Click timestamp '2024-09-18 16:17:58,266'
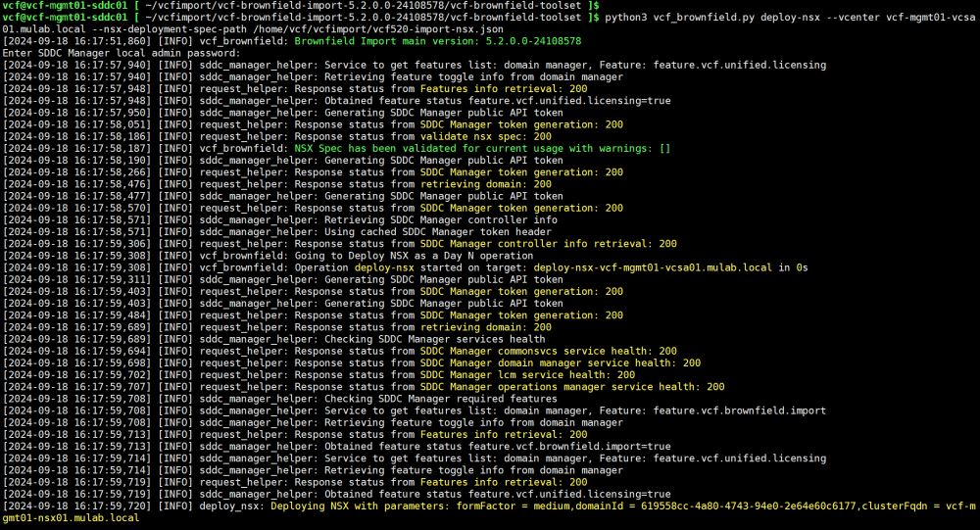 point(76,172)
